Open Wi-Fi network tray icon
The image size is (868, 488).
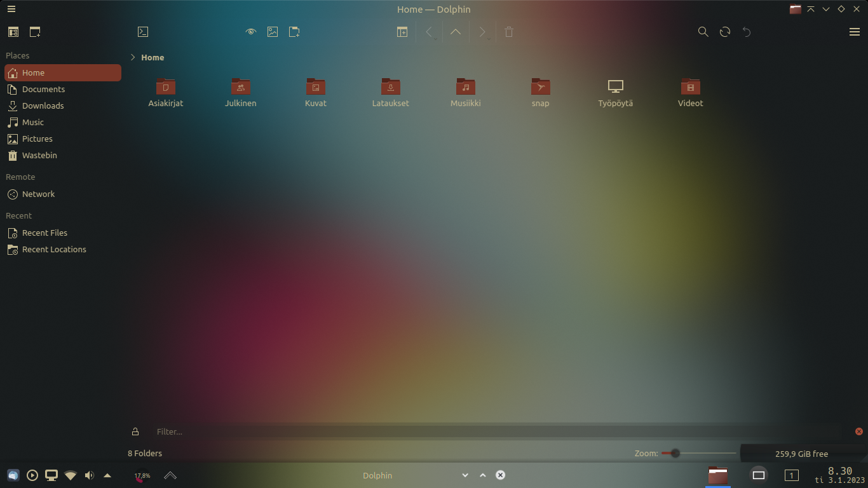(71, 475)
